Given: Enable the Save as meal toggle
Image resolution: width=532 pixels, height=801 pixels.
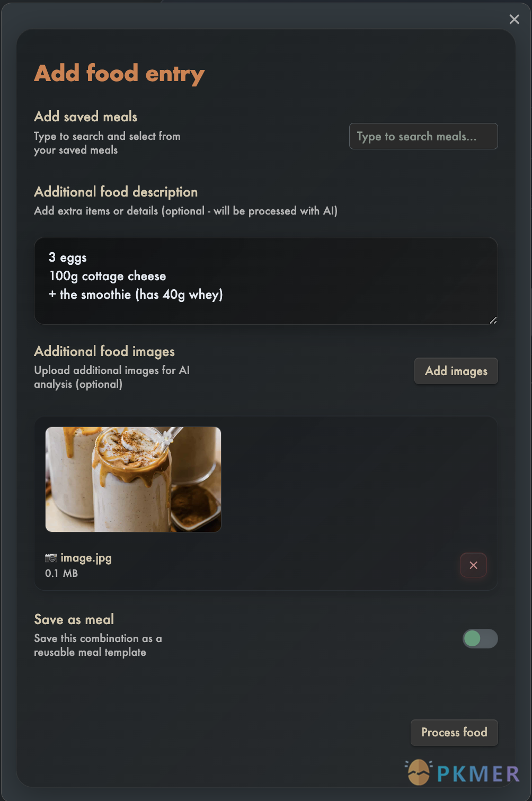Looking at the screenshot, I should 480,639.
